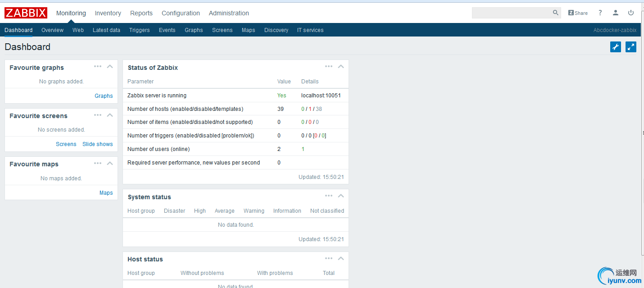Click the Number of triggers row label
The width and height of the screenshot is (644, 288).
point(191,136)
